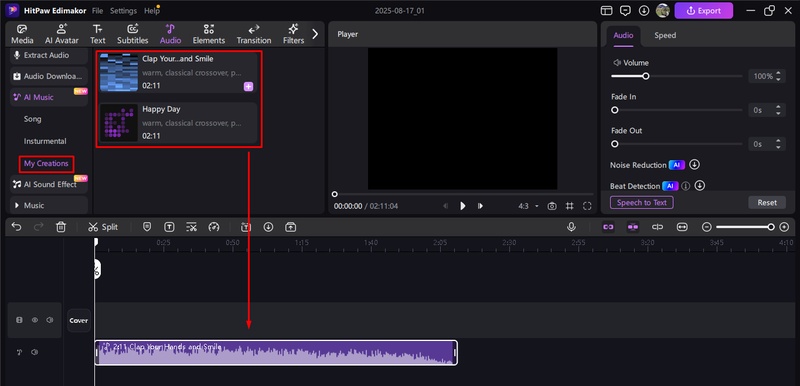Open the AI Sound Effect section
Image resolution: width=800 pixels, height=386 pixels.
tap(49, 184)
